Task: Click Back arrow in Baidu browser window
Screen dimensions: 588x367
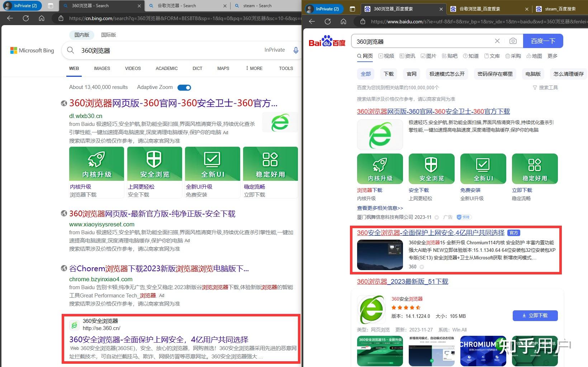Action: [312, 22]
